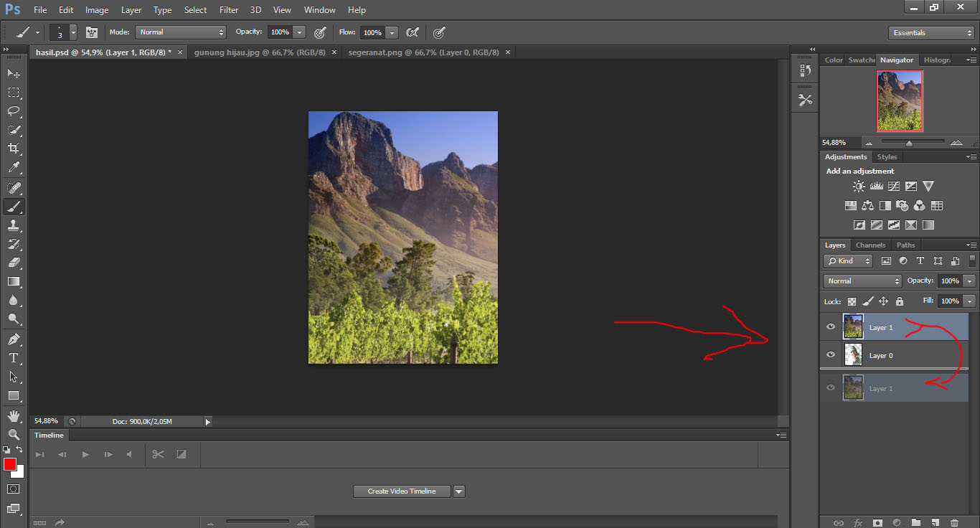Open the brush Mode dropdown
Viewport: 980px width, 528px height.
[182, 32]
